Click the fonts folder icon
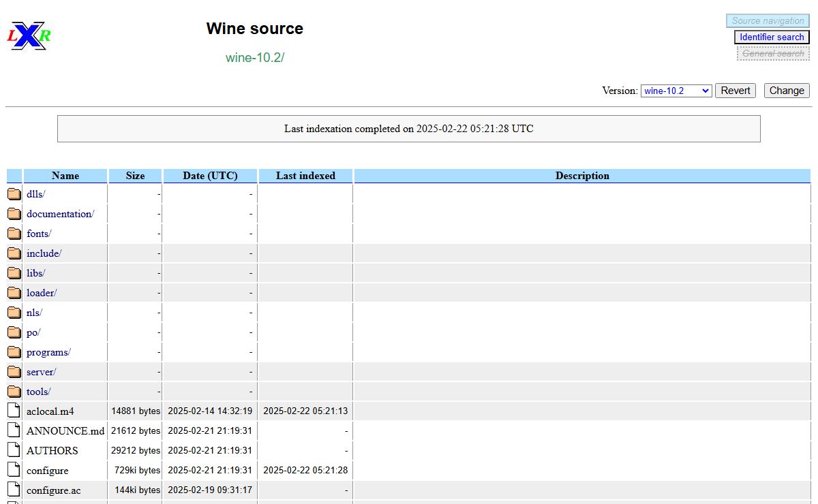818x504 pixels. click(x=14, y=234)
